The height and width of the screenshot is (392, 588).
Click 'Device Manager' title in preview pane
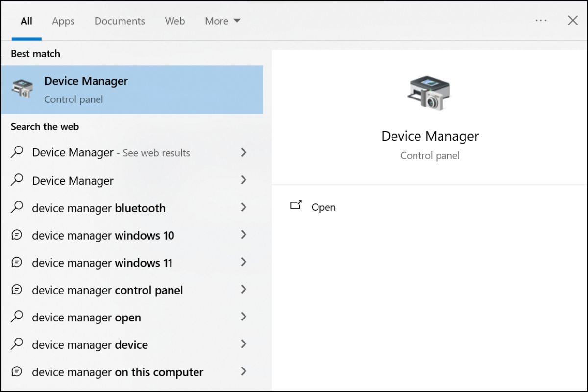430,136
